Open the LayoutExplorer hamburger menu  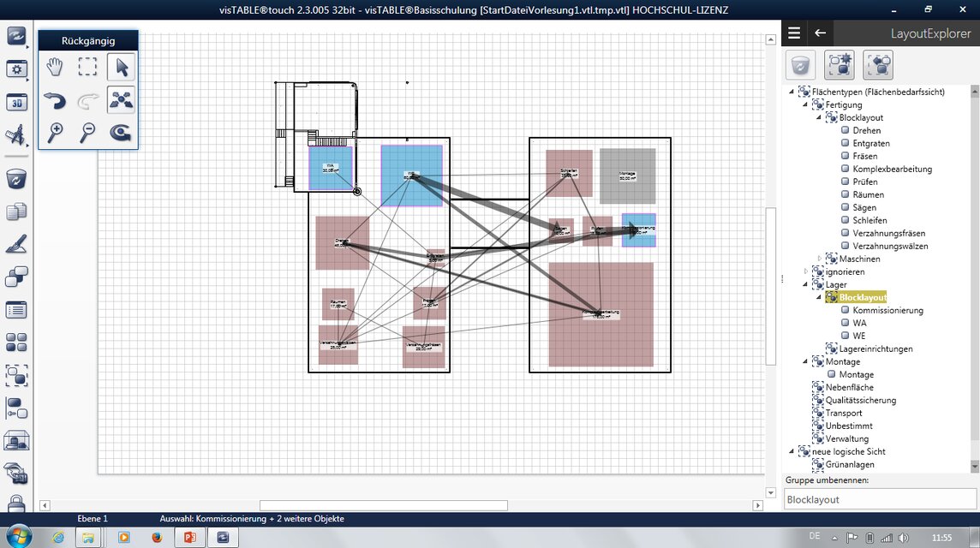(794, 33)
